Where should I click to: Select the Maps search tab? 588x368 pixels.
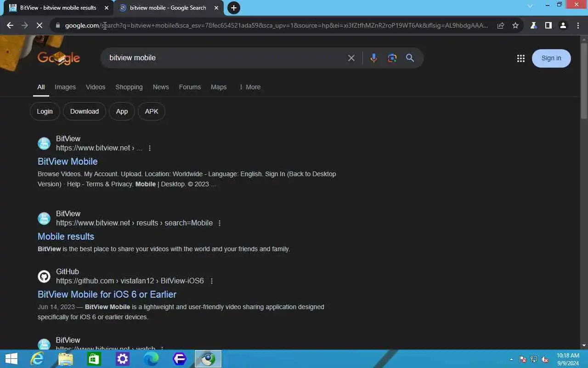219,87
